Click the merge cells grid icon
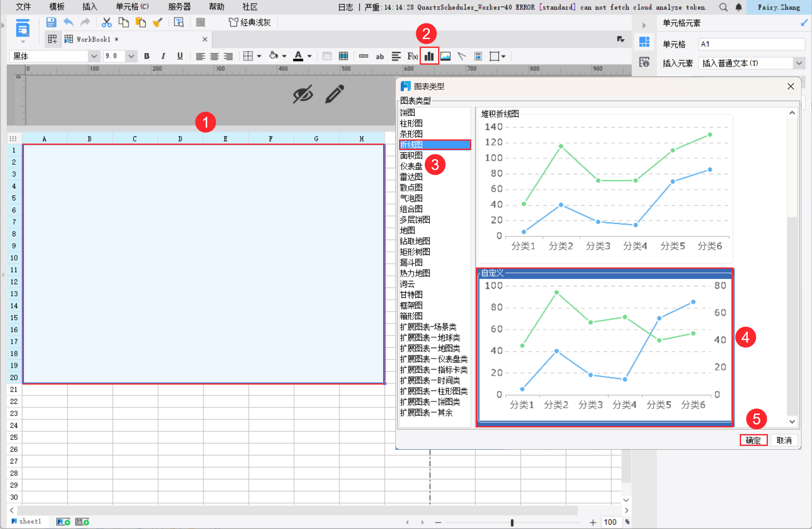The image size is (812, 529). click(x=327, y=56)
